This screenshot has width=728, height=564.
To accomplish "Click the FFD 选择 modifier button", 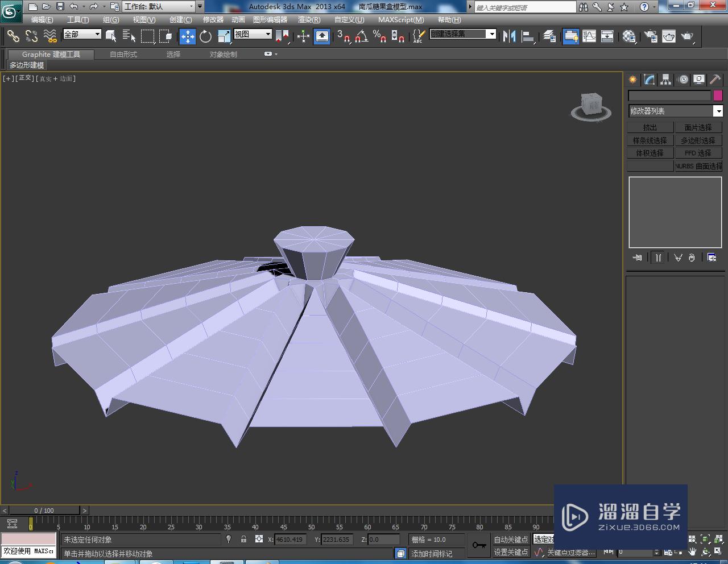I will coord(698,153).
